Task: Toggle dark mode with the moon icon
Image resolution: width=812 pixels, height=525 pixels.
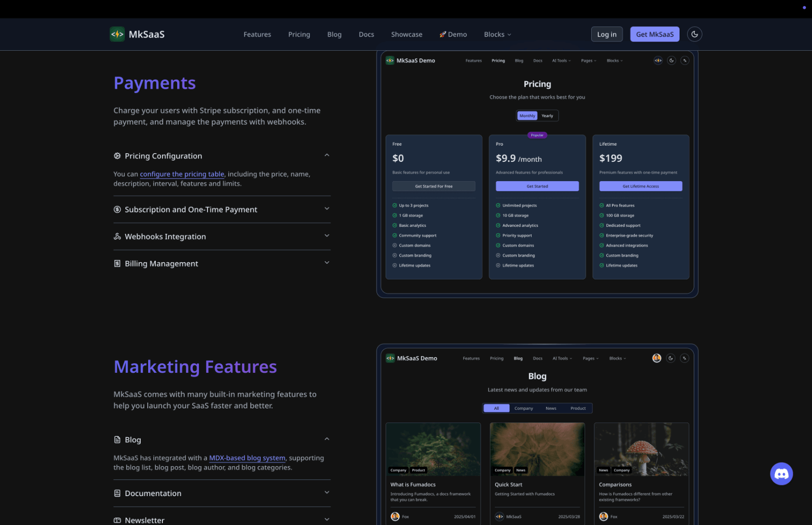Action: (694, 34)
